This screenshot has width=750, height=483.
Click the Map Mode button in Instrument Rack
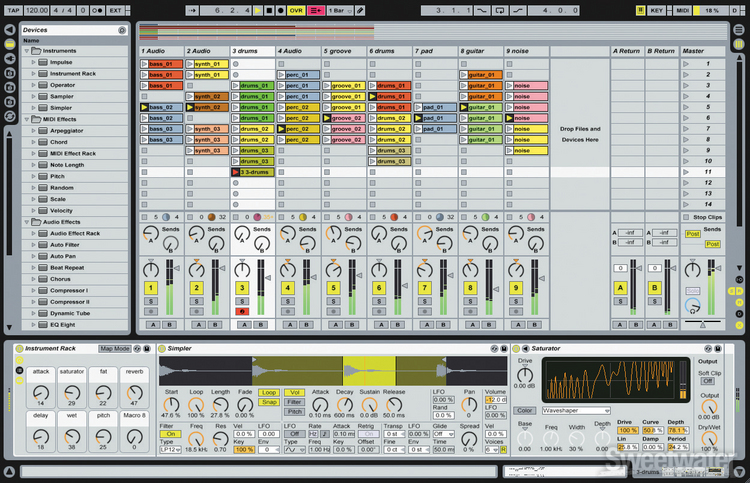click(x=115, y=349)
